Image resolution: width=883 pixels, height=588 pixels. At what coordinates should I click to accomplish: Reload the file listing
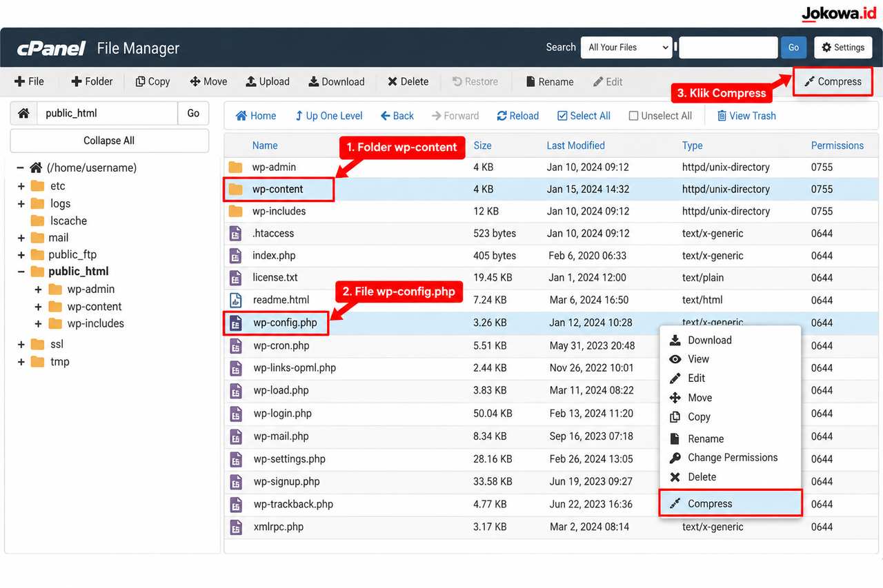pyautogui.click(x=518, y=116)
